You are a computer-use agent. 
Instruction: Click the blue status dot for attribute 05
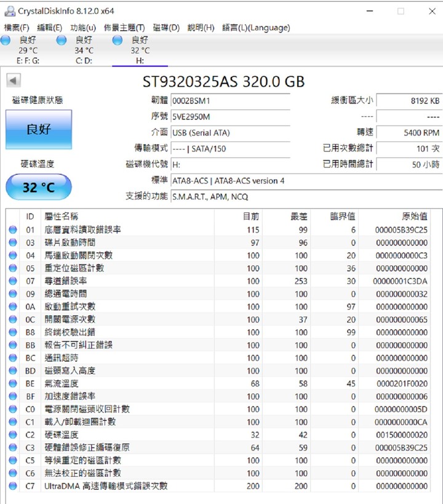click(13, 268)
